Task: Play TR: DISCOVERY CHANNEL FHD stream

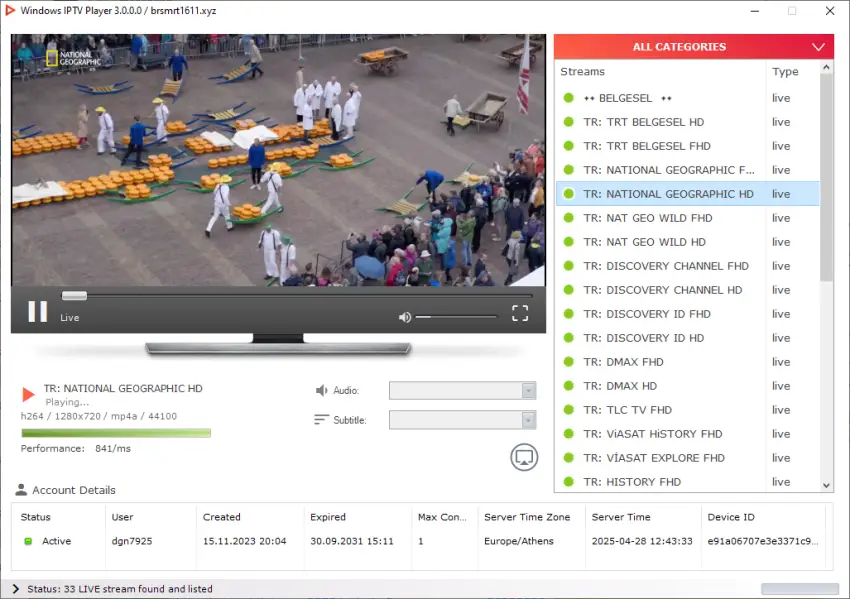Action: coord(687,266)
